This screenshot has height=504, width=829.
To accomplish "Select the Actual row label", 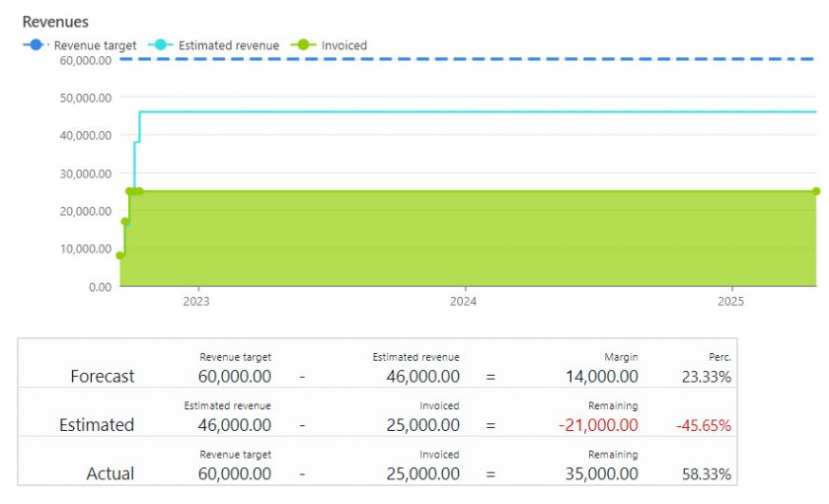I will click(111, 473).
